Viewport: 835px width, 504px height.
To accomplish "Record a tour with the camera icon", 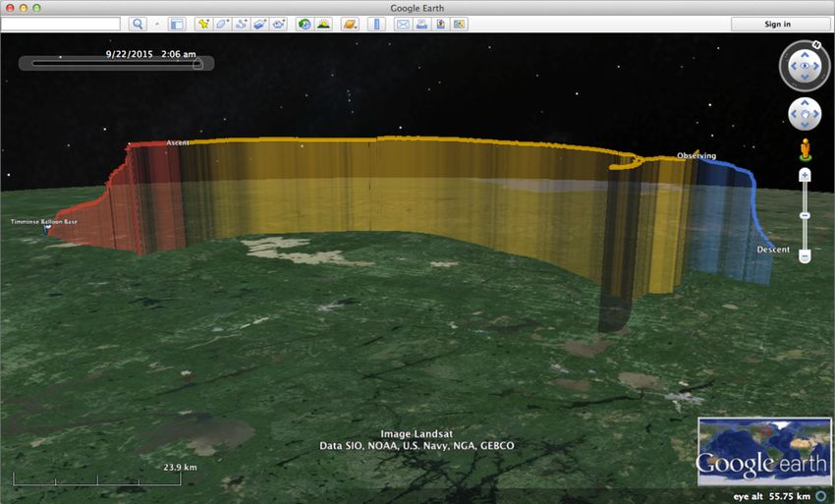I will pos(279,24).
